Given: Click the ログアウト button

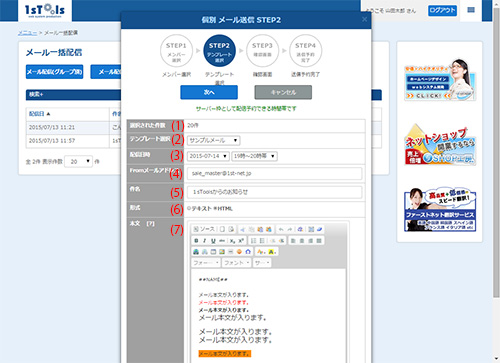Looking at the screenshot, I should [442, 10].
